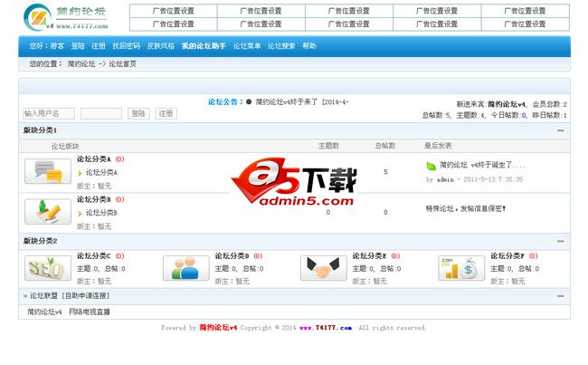Open 注册 in the blue navigation bar
Image resolution: width=588 pixels, height=365 pixels.
coord(99,46)
